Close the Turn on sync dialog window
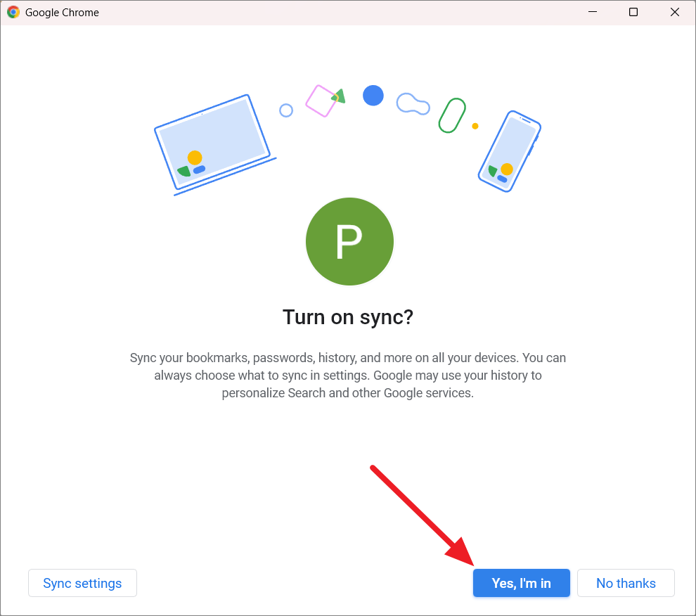Screen dimensions: 696x616 (675, 12)
